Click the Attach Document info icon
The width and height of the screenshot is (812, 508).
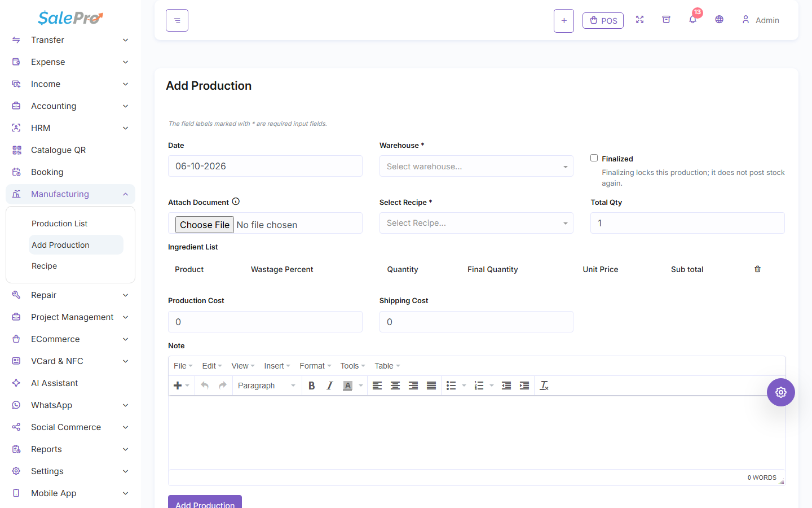pyautogui.click(x=236, y=202)
